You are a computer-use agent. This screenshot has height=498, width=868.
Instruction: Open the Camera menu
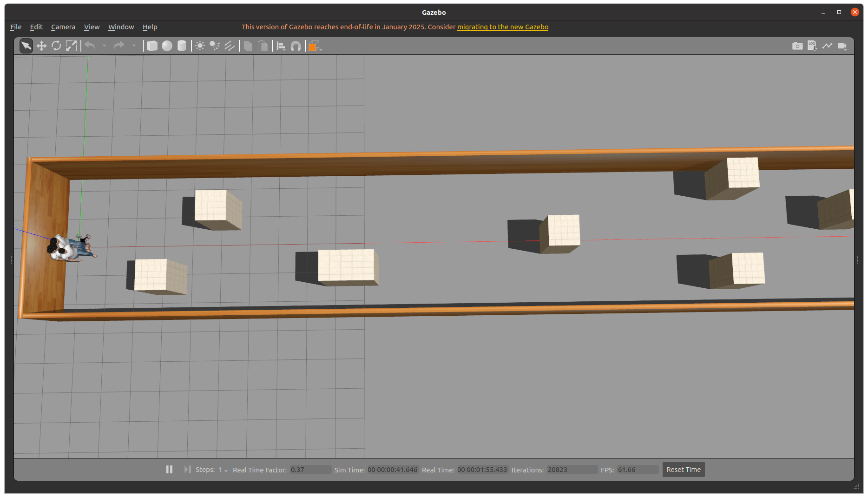tap(63, 27)
